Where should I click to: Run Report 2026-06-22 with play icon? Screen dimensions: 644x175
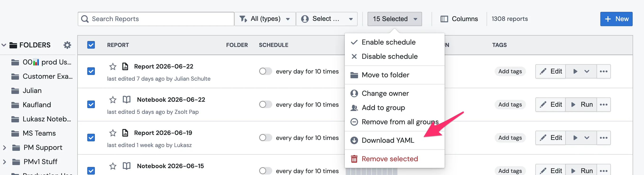(575, 72)
